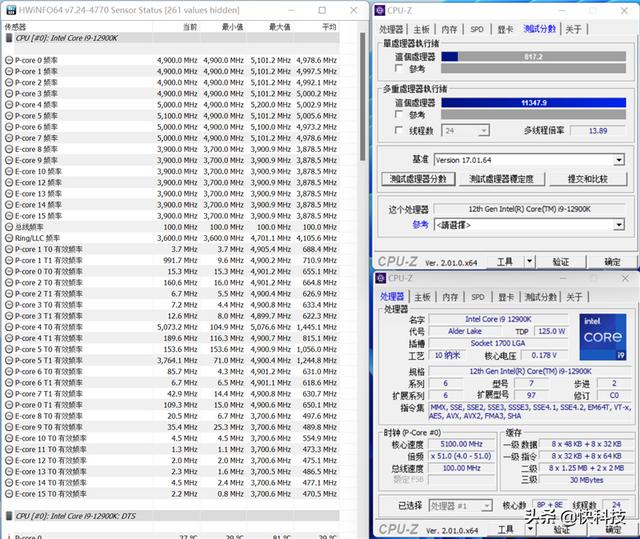
Task: Click the chip icon of the CPU DTS section header
Action: click(x=9, y=516)
